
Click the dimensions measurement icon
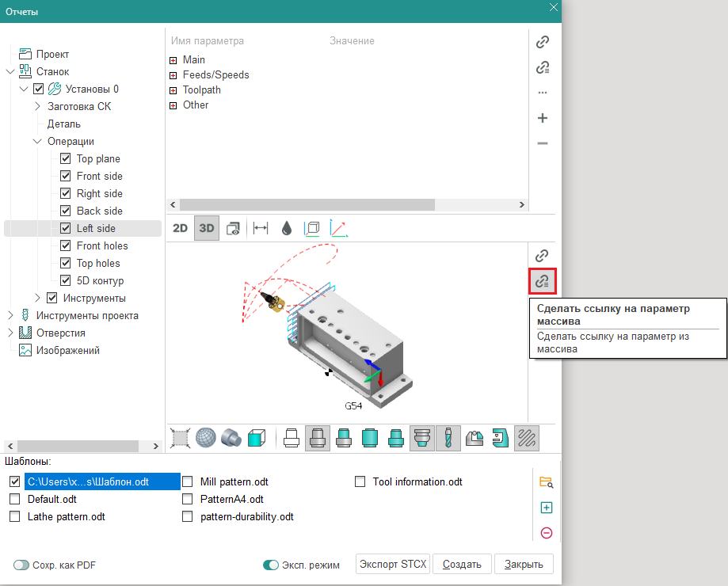coord(260,228)
